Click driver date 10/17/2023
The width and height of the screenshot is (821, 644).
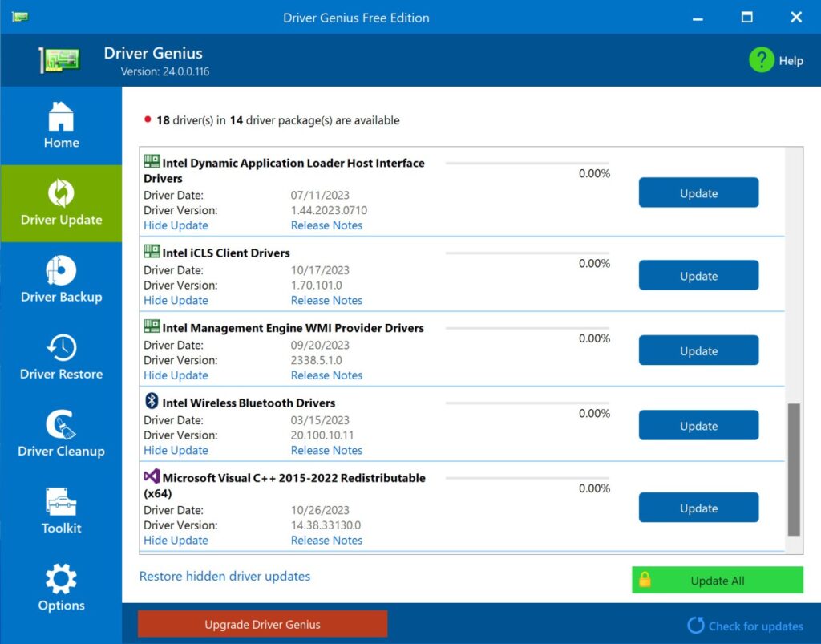[x=320, y=270]
